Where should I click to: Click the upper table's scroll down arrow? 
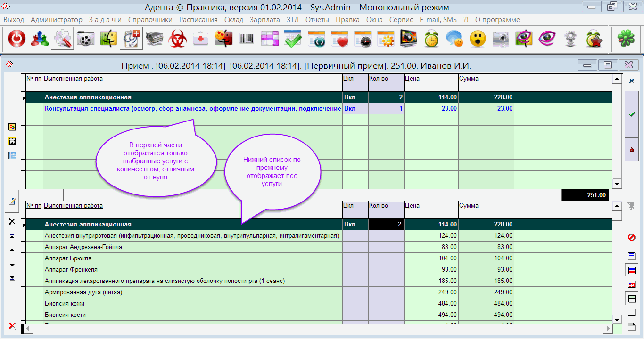[x=617, y=184]
